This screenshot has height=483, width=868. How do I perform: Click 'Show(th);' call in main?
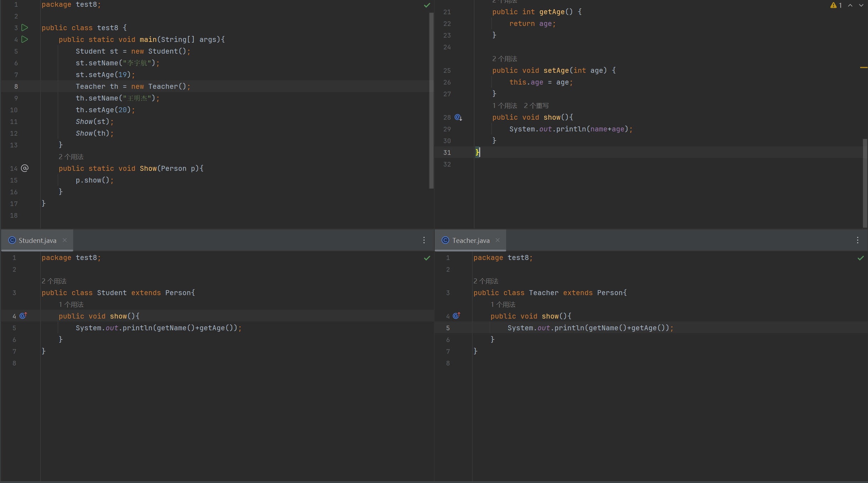point(95,133)
